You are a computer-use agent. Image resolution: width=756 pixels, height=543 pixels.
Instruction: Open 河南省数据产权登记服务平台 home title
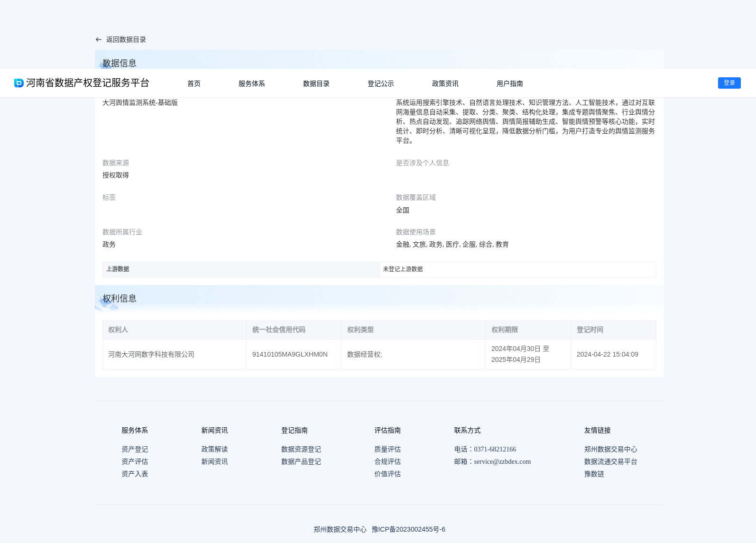(88, 83)
